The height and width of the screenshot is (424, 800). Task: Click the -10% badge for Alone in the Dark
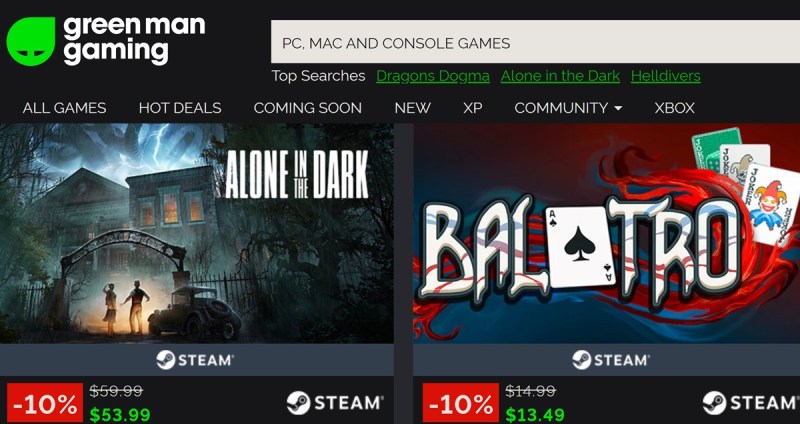pyautogui.click(x=45, y=403)
